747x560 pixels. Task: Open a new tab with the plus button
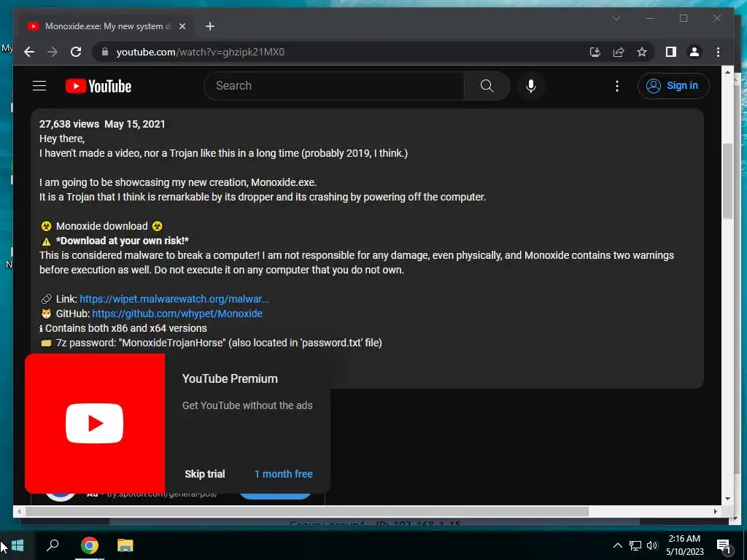(210, 26)
